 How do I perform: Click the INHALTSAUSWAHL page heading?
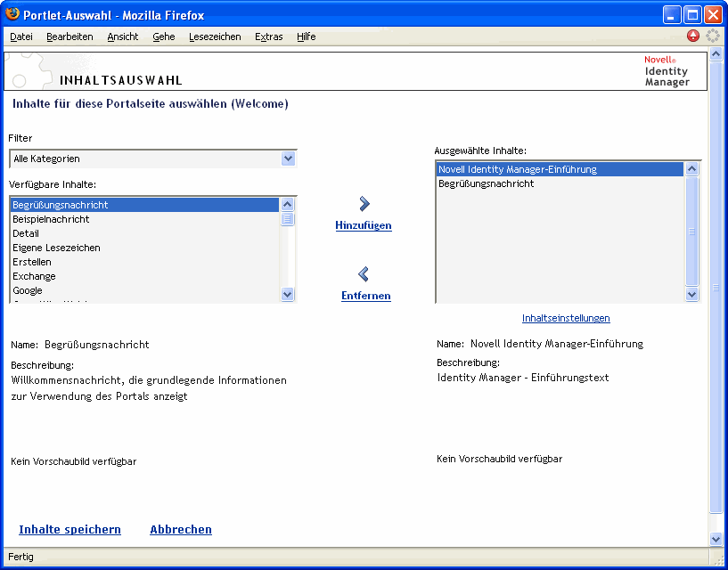click(120, 81)
